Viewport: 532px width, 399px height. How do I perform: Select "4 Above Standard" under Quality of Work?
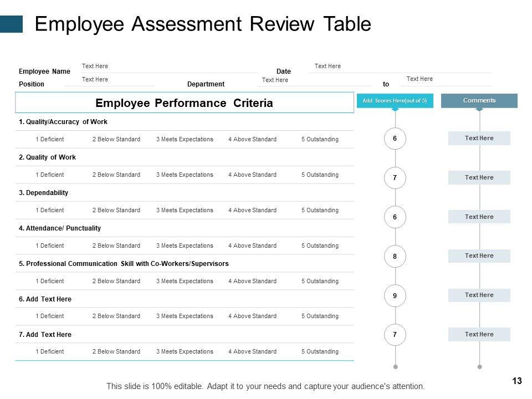pos(252,175)
